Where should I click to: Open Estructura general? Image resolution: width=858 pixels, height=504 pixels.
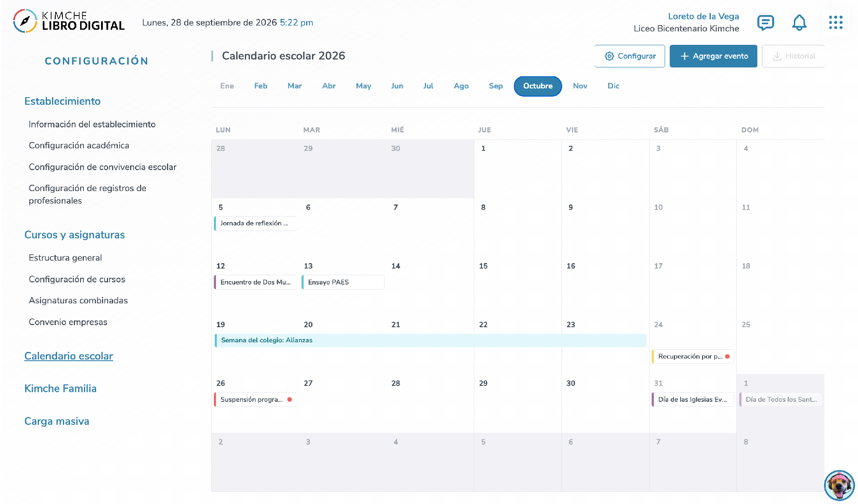[65, 258]
